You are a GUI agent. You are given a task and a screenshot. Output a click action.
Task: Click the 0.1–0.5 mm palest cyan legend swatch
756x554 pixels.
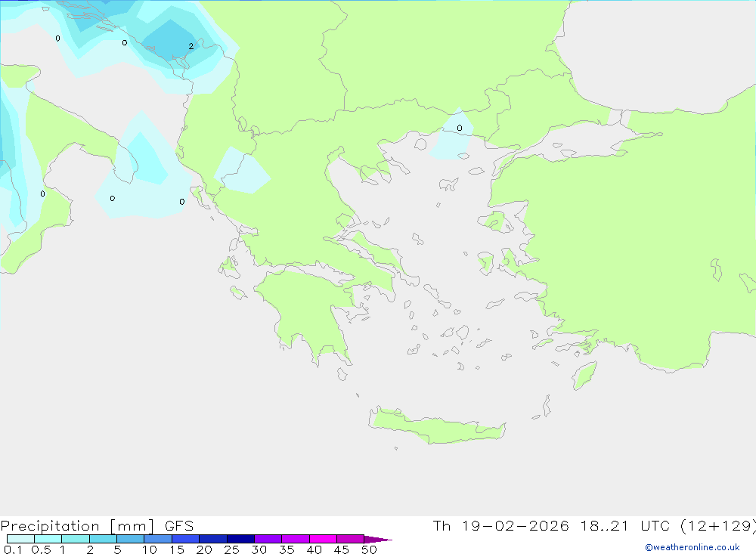click(x=20, y=539)
